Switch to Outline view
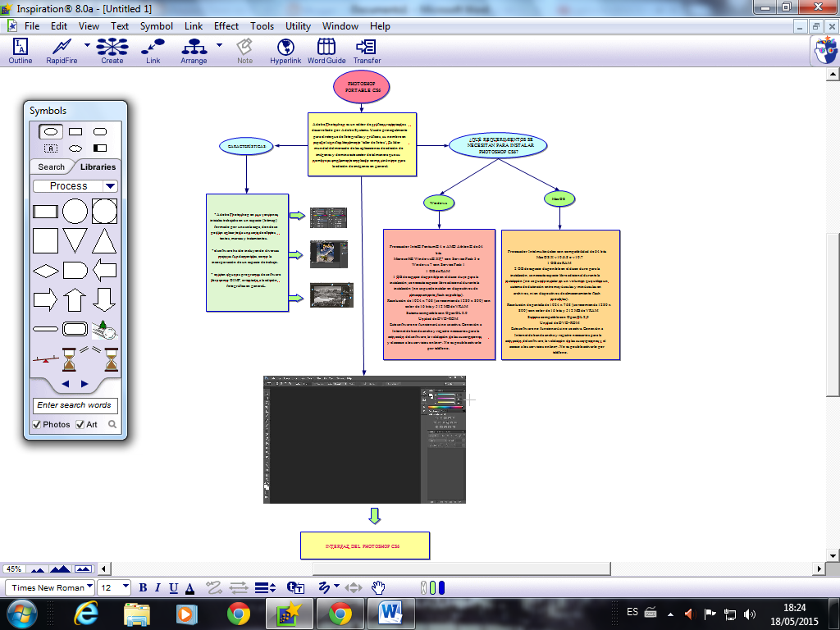 click(x=21, y=52)
